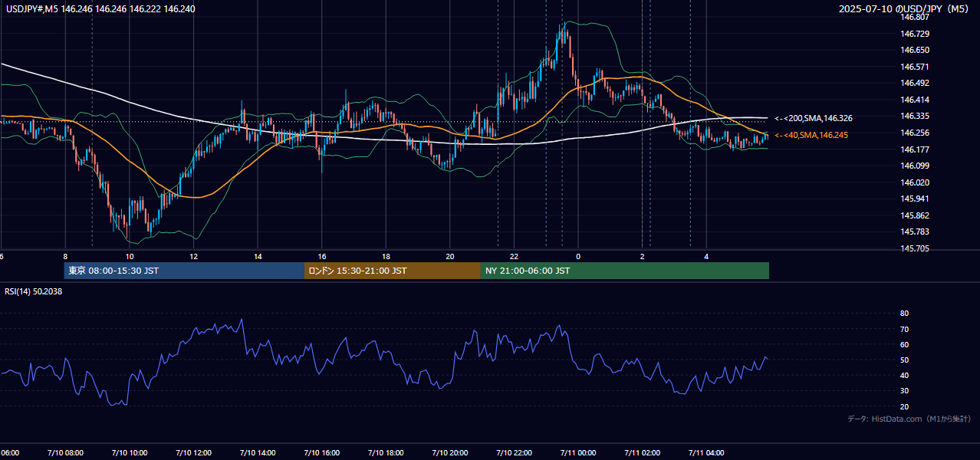The image size is (980, 460).
Task: Click the 7/10 10:00 time axis label
Action: 130,453
